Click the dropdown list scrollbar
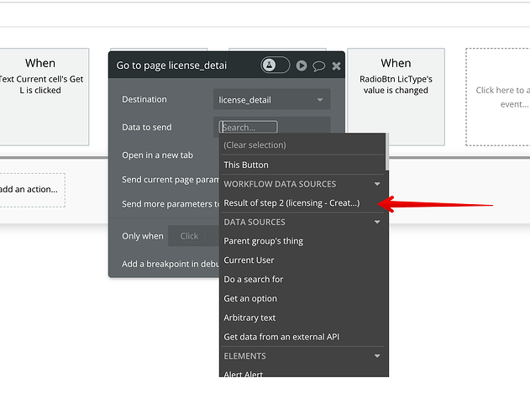530x420 pixels. tap(387, 152)
